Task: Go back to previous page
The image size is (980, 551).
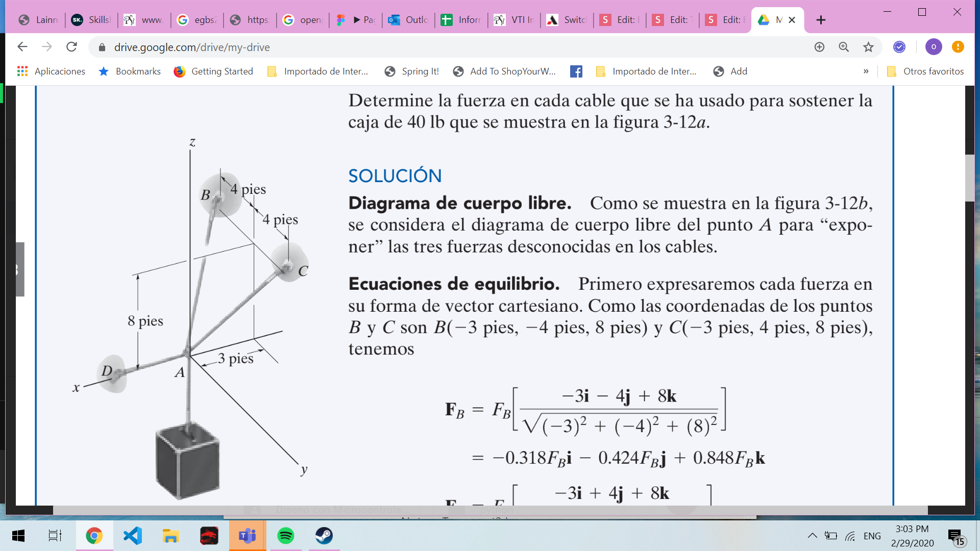Action: coord(22,47)
